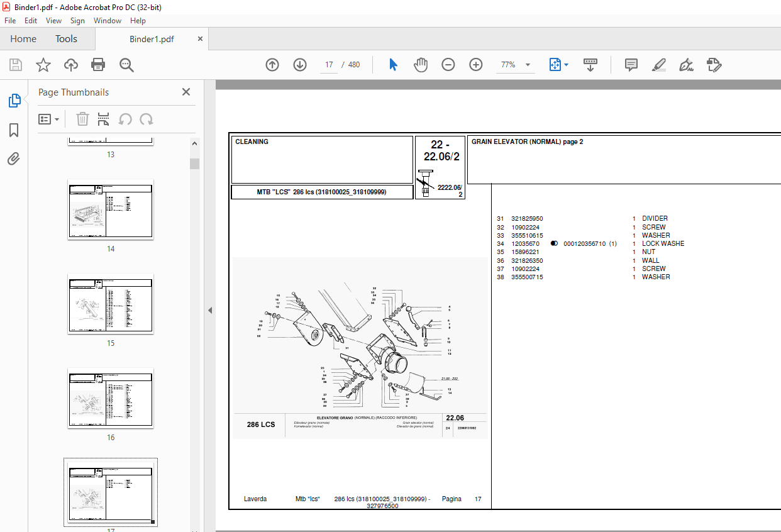The image size is (781, 532).
Task: Open the Attachments paperclip panel
Action: (x=14, y=159)
